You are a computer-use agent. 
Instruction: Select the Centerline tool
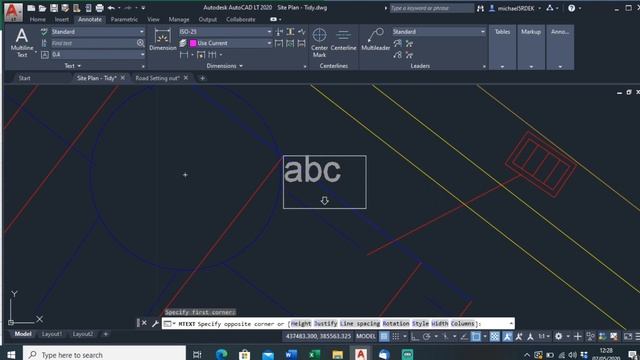click(x=343, y=40)
